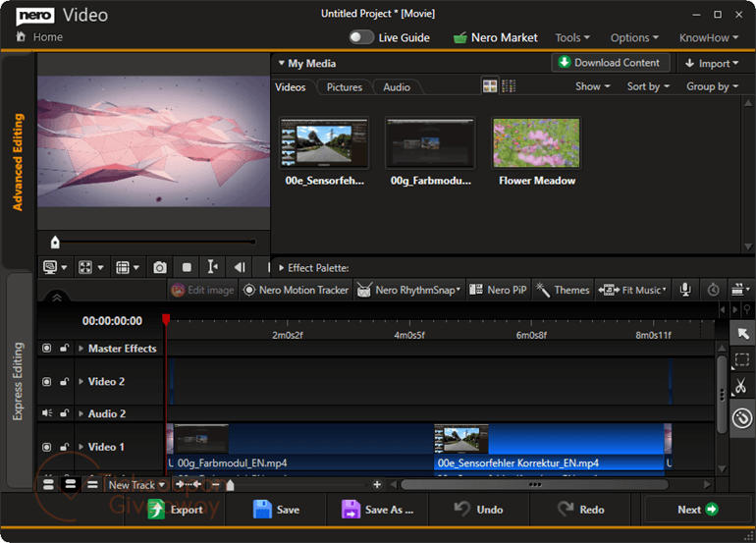Mute the Audio 2 track
This screenshot has height=543, width=756.
click(47, 413)
